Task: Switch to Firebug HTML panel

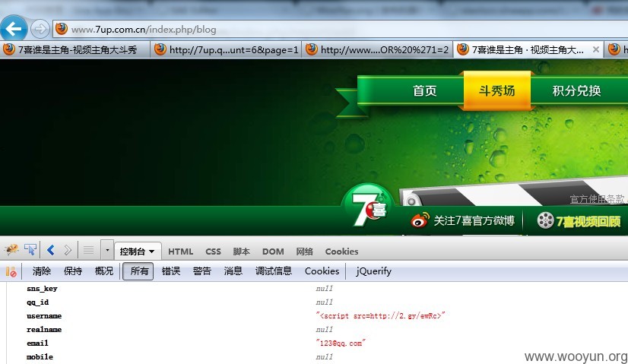Action: 181,252
